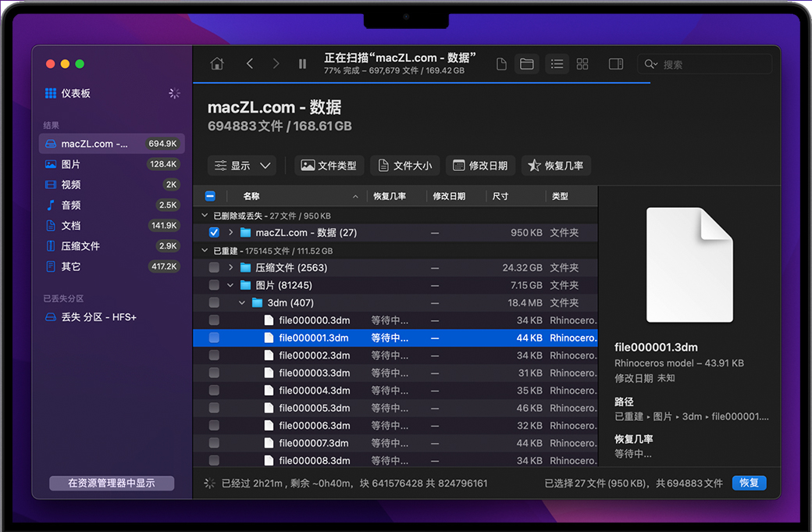Expand the 压缩文件 (2563) folder
The width and height of the screenshot is (812, 532).
(230, 268)
